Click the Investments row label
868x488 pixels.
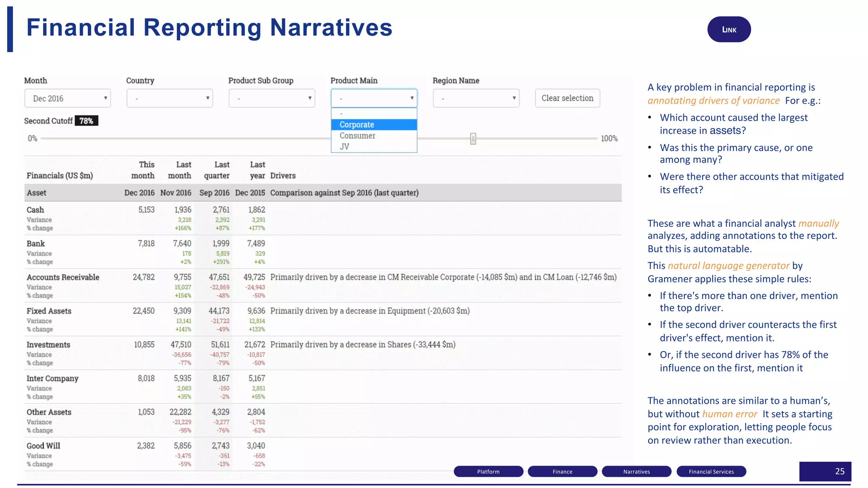point(48,345)
